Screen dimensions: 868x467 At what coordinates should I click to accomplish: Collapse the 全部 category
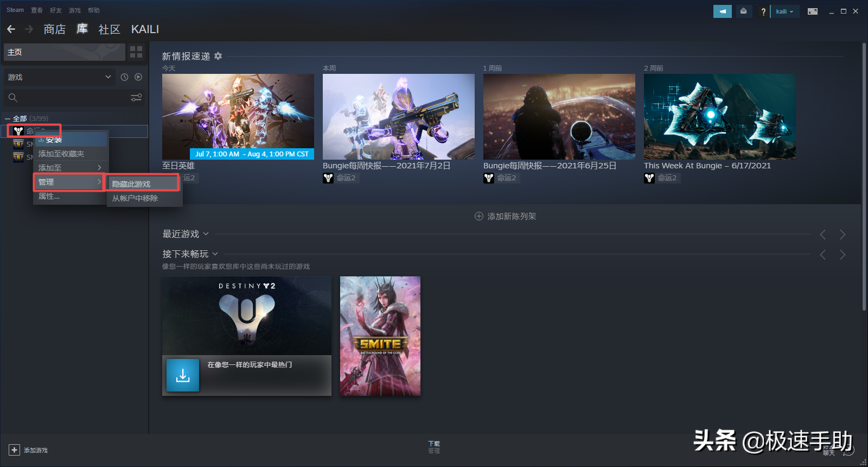8,118
